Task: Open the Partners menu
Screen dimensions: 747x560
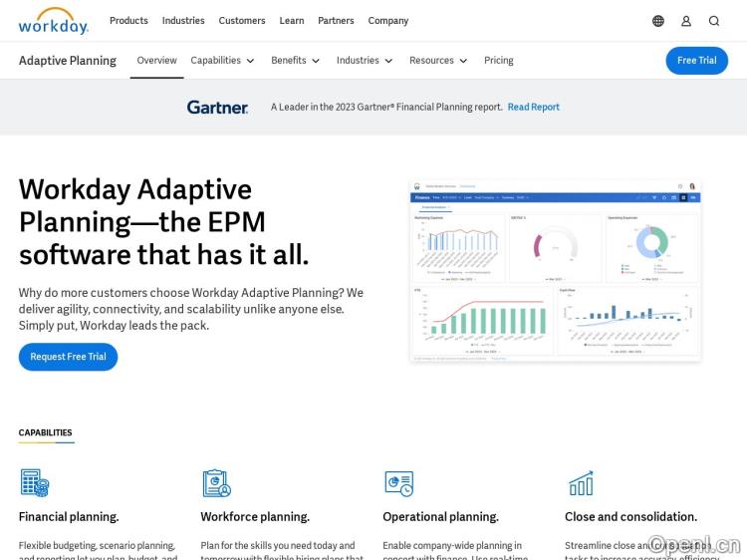Action: click(x=336, y=21)
